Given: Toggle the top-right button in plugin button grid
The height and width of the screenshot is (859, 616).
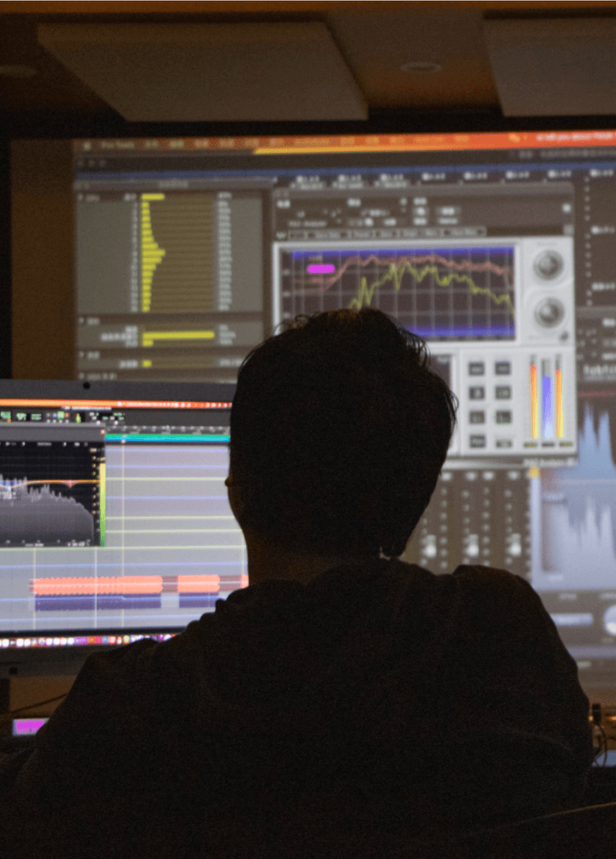Looking at the screenshot, I should [502, 369].
